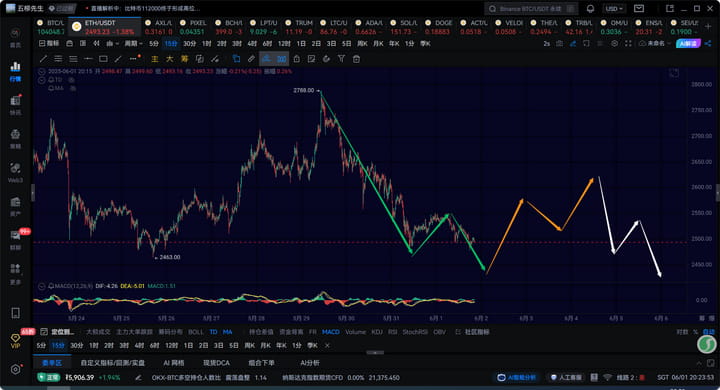This screenshot has width=720, height=390.
Task: Expand the 周期 period dropdown
Action: [x=134, y=44]
